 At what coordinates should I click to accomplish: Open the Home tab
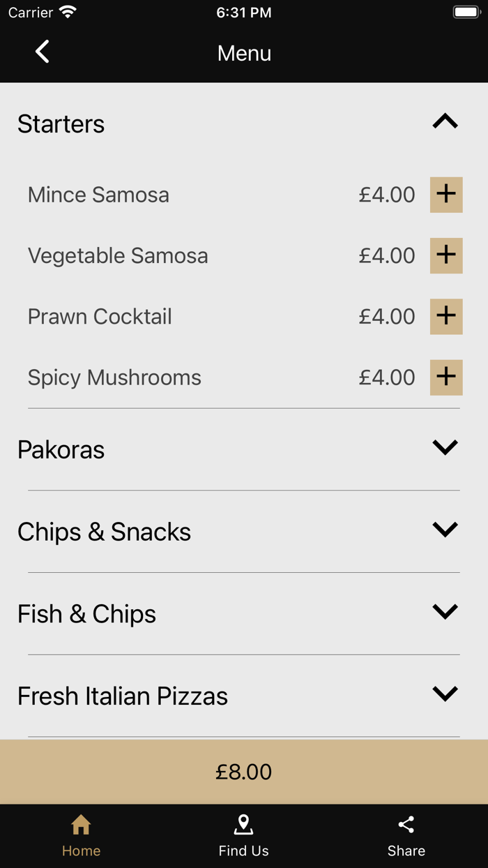point(81,835)
